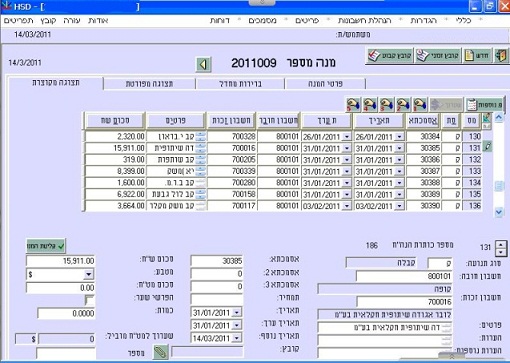Click the תאריך column header
510x363 pixels.
tap(379, 121)
